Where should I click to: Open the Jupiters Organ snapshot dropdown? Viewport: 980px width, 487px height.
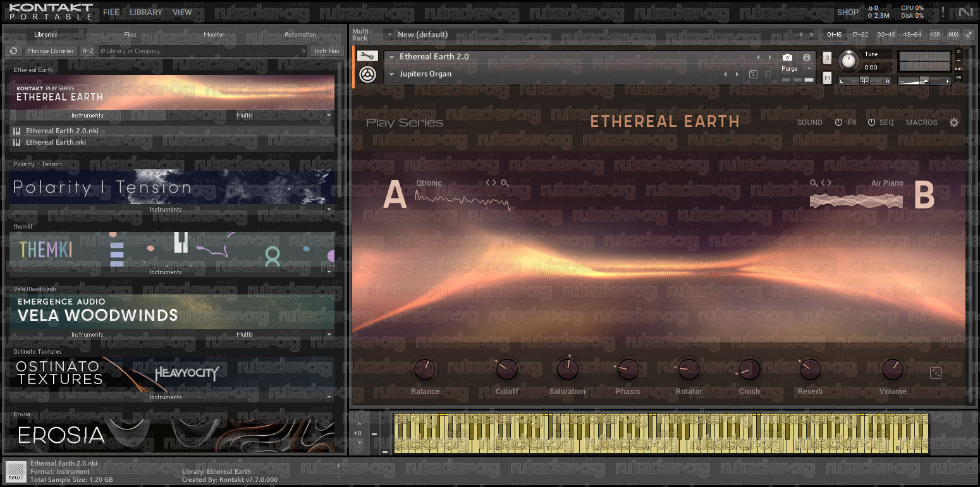coord(391,75)
